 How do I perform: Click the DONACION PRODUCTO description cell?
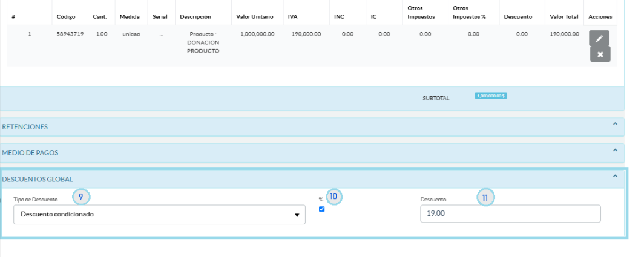point(203,43)
